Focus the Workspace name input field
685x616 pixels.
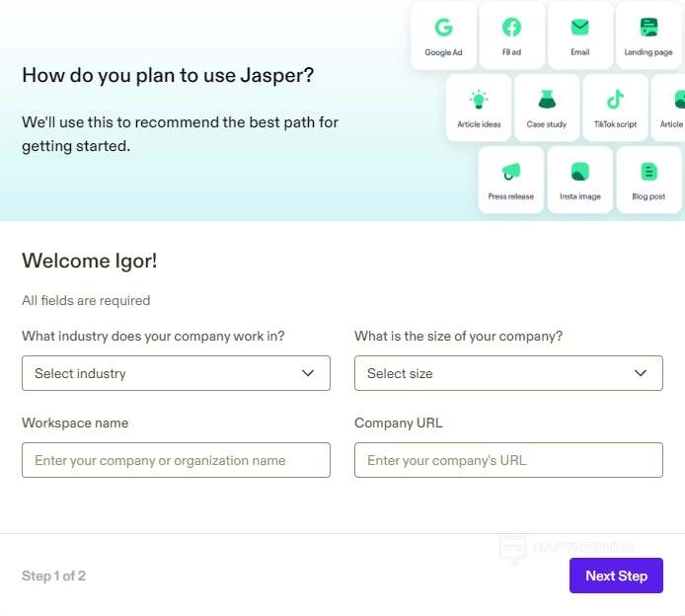[176, 460]
